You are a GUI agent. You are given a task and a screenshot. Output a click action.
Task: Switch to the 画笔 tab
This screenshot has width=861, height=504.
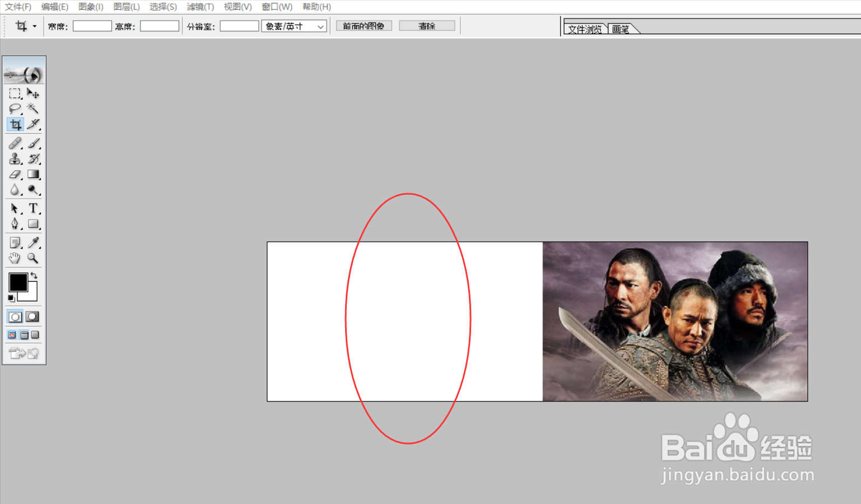[x=621, y=29]
